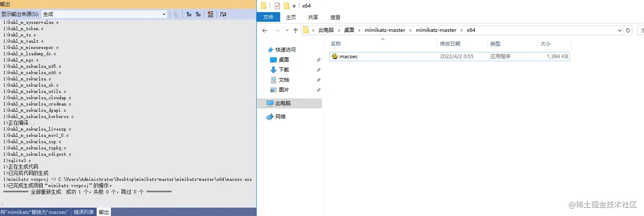Click the macsec file's kiwi icon
This screenshot has width=644, height=216.
tap(335, 56)
